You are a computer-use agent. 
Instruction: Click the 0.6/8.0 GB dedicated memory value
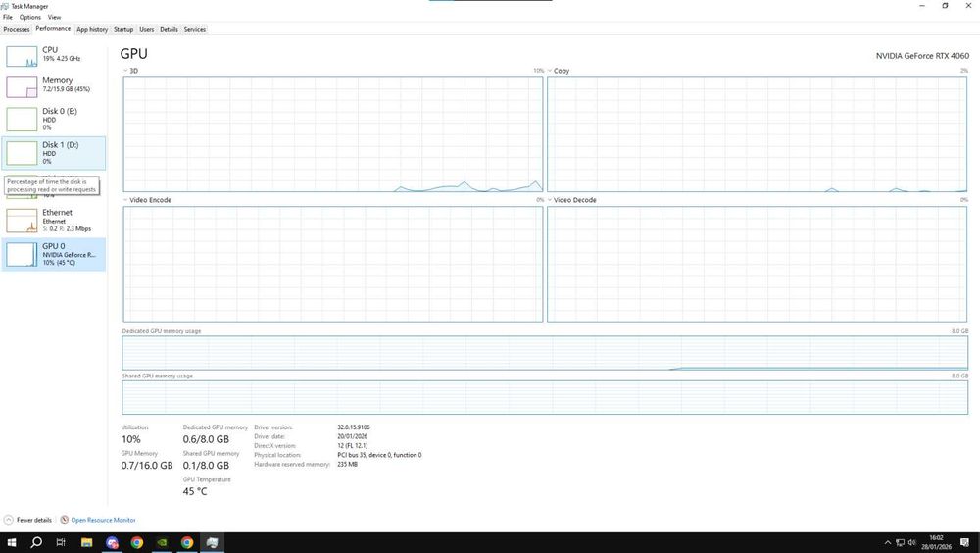206,439
